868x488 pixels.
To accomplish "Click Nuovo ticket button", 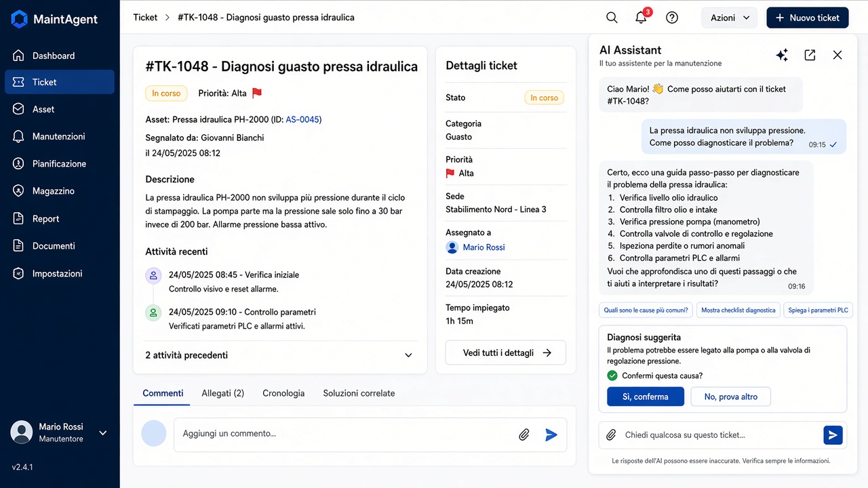I will click(x=808, y=18).
